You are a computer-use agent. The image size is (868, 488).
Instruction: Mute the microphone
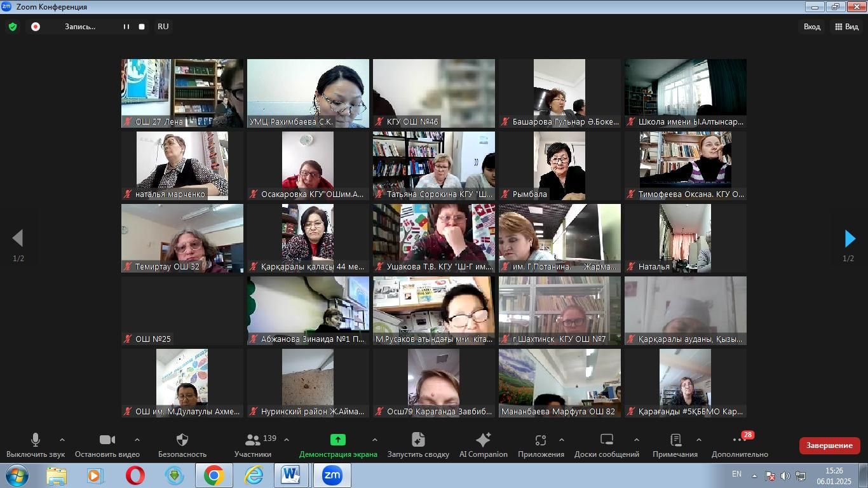pyautogui.click(x=36, y=440)
